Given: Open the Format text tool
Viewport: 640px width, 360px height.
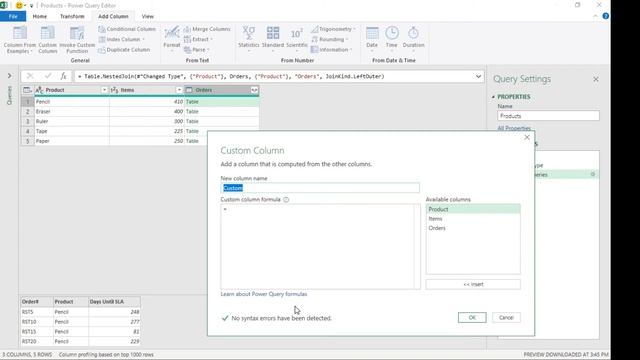Looking at the screenshot, I should tap(171, 38).
